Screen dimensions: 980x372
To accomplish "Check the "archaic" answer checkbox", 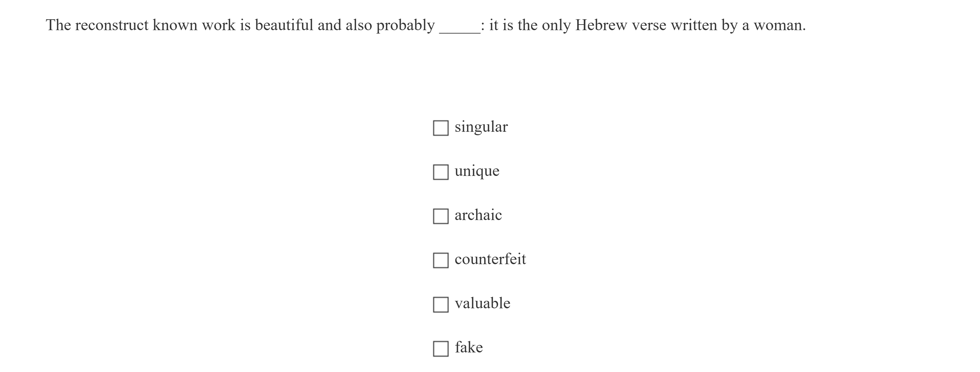I will click(x=441, y=216).
